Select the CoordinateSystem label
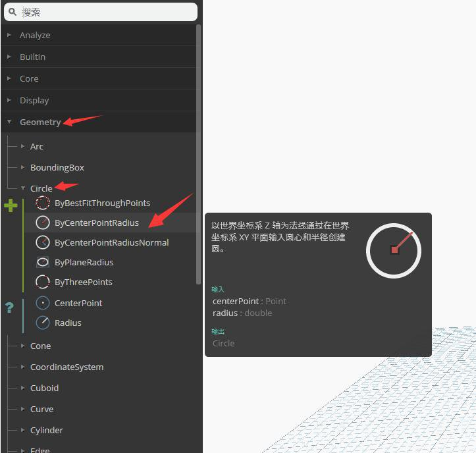476x453 pixels. [x=66, y=367]
